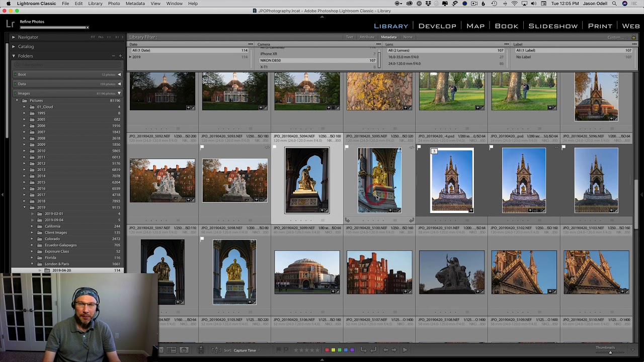Select the Ecuador-Galapagos folder
The width and height of the screenshot is (644, 362).
coord(60,245)
